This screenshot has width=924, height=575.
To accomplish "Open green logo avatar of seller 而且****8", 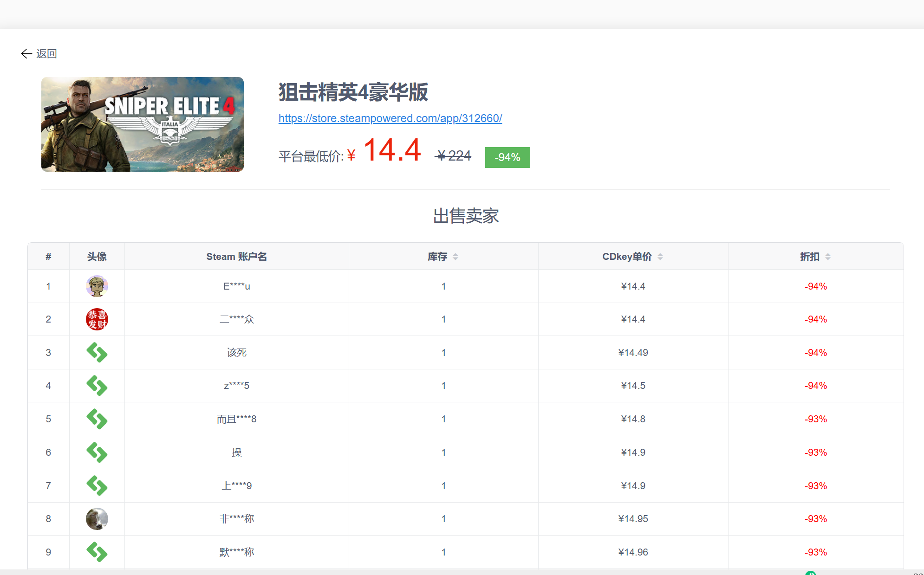I will (97, 419).
